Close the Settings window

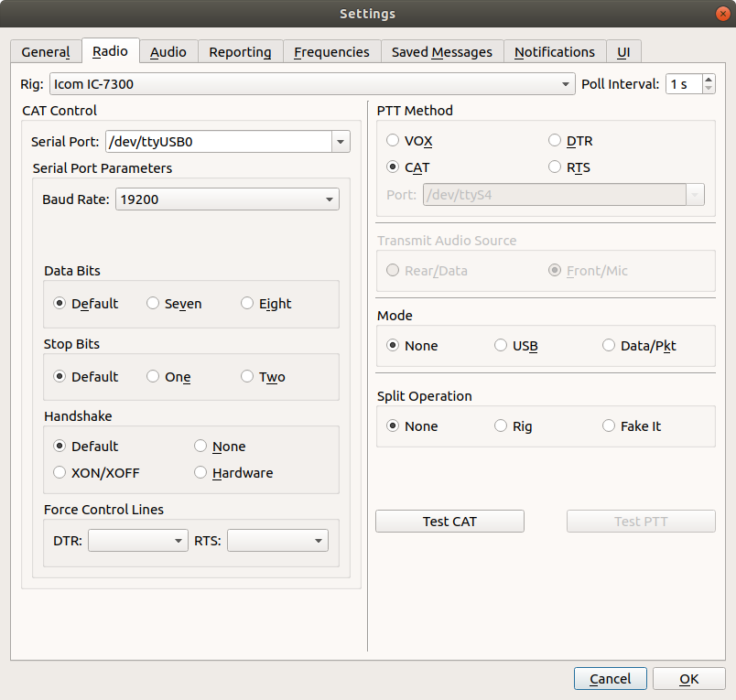click(723, 14)
